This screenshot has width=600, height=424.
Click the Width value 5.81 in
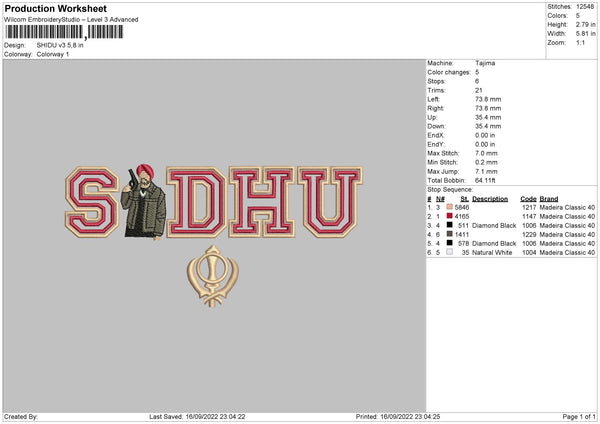tap(585, 34)
